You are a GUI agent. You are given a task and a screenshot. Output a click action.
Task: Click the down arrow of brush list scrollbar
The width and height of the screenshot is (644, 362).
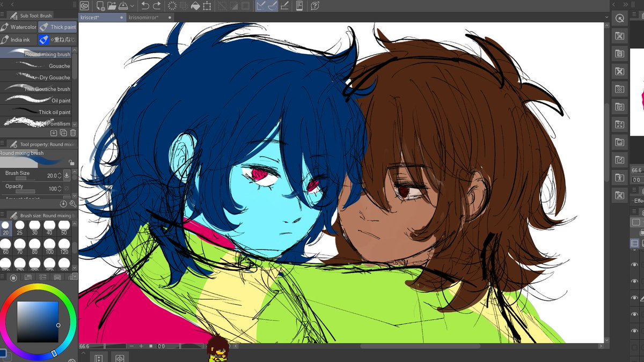(x=75, y=124)
